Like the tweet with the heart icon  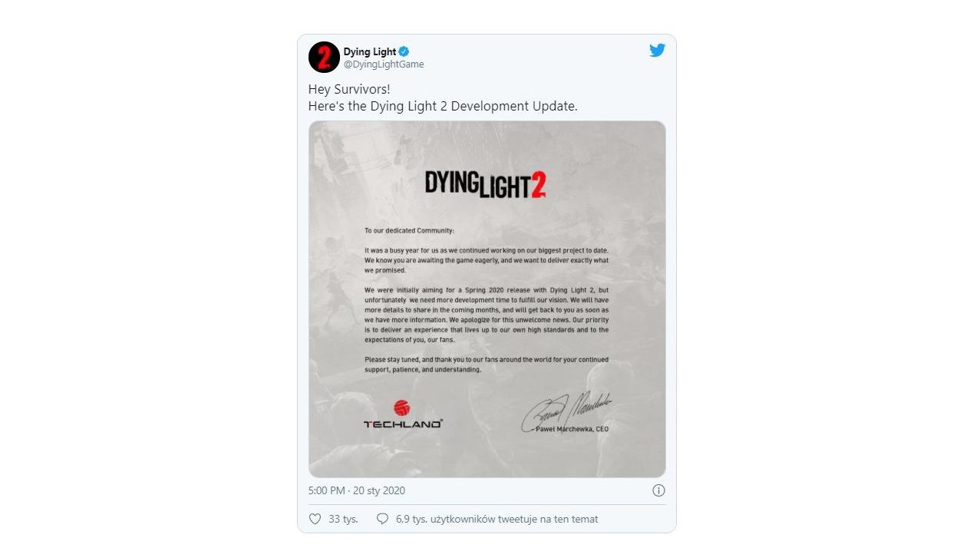click(x=315, y=519)
